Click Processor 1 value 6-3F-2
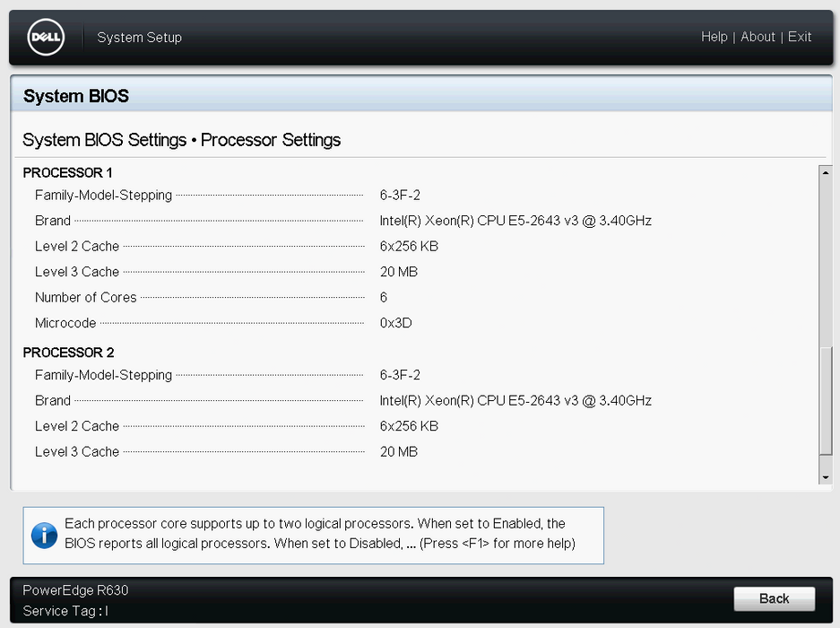Image resolution: width=840 pixels, height=628 pixels. [400, 196]
